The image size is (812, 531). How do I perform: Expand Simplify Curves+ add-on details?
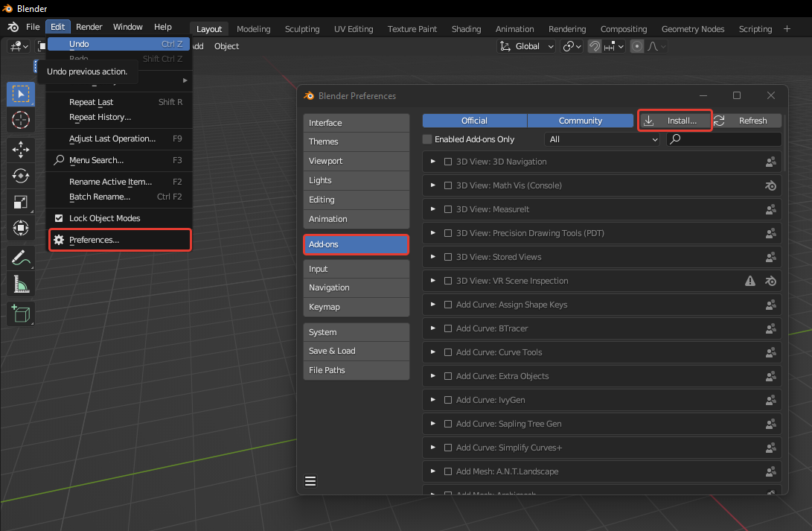(x=433, y=448)
